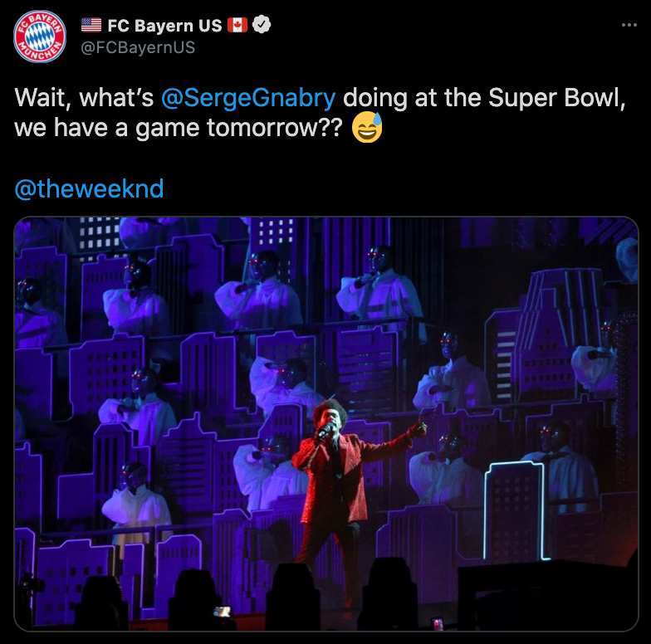Click the @FCBayernUS handle

pos(138,47)
